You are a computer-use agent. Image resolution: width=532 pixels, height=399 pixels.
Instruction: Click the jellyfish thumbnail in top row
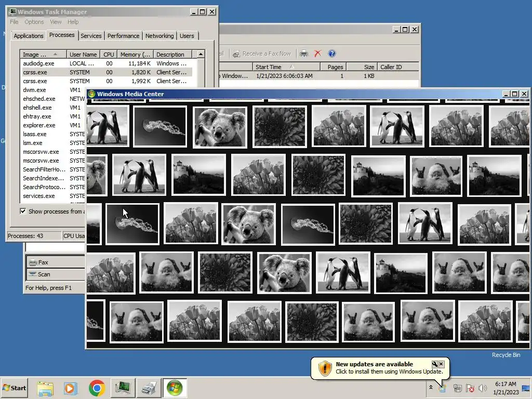[x=160, y=126]
